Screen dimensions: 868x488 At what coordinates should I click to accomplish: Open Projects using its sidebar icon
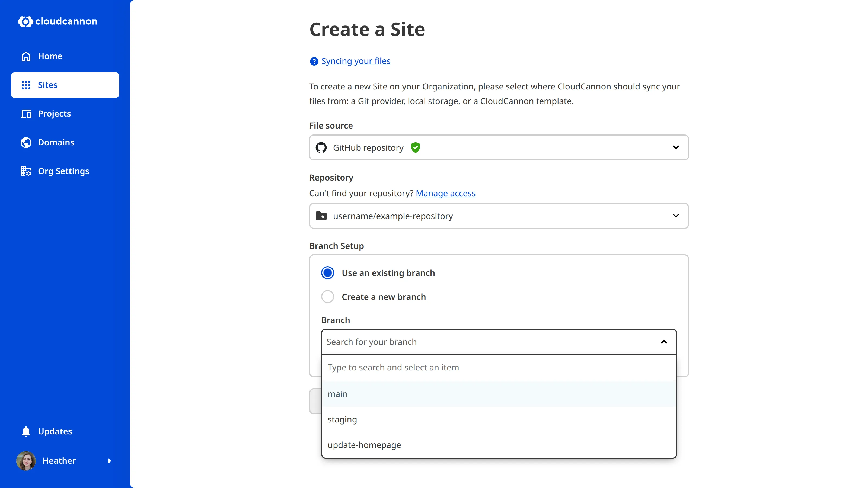tap(25, 114)
